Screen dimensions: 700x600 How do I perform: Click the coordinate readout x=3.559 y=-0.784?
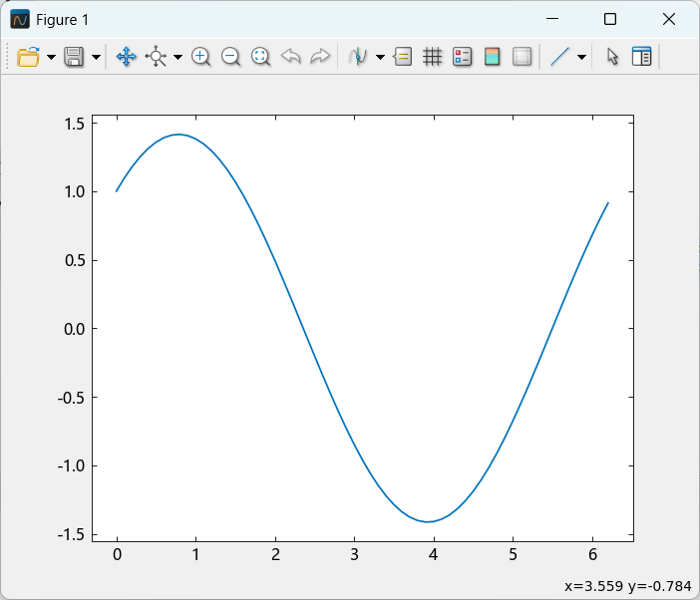(x=627, y=586)
